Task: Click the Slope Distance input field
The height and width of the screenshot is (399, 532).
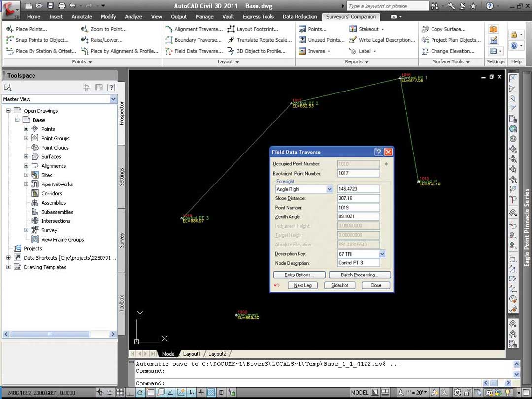Action: point(358,198)
